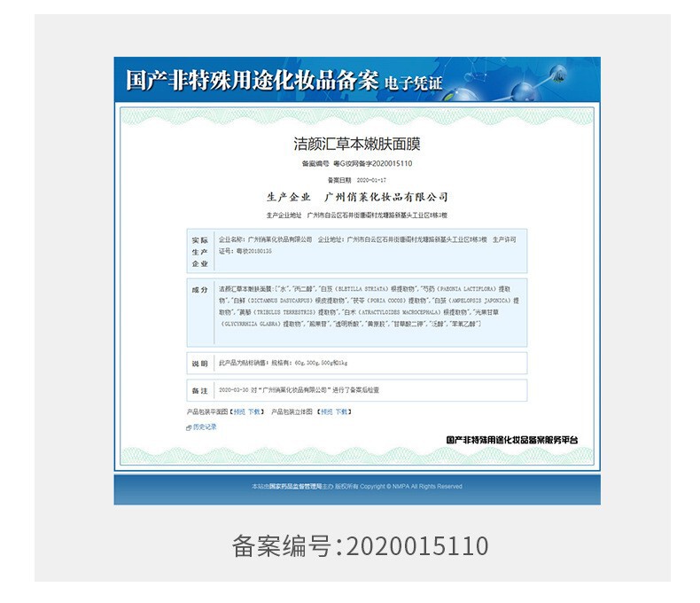Click the 电子凭证 banner text
The height and width of the screenshot is (603, 700).
(x=414, y=83)
